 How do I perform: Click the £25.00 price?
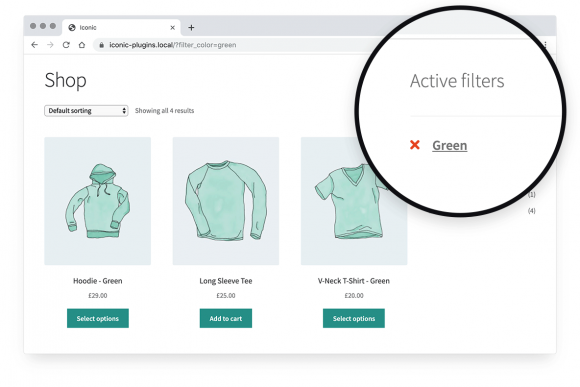[x=226, y=296]
